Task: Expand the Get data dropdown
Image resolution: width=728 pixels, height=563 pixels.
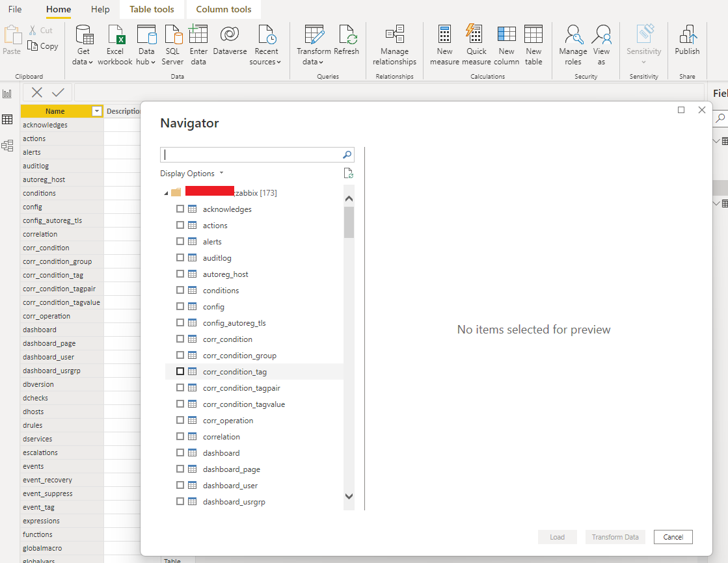Action: coord(83,62)
